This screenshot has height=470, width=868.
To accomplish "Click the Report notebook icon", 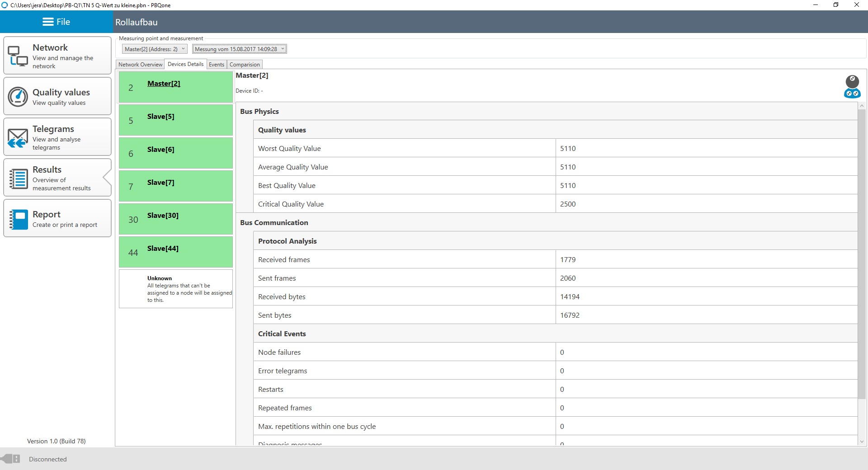I will (18, 219).
